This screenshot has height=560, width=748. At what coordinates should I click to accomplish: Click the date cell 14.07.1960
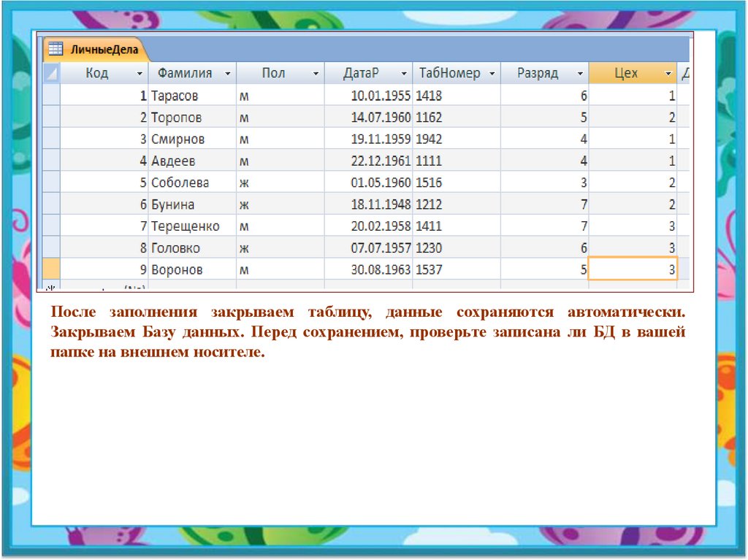click(368, 118)
